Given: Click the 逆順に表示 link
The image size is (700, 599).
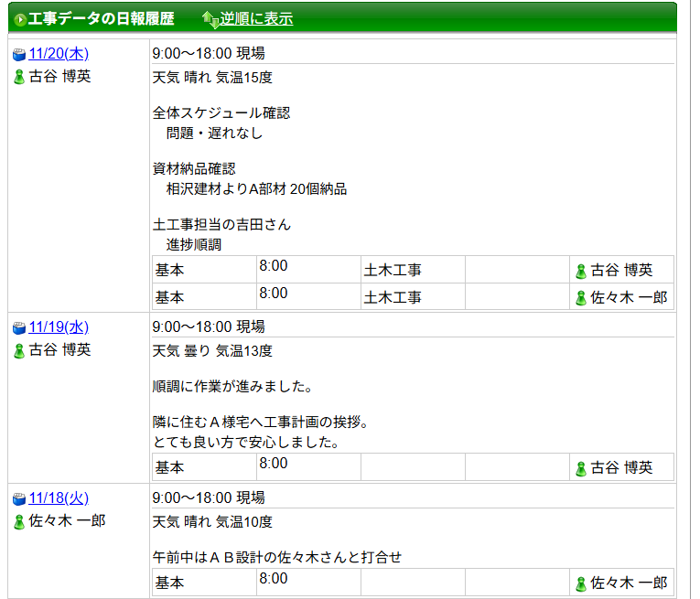Looking at the screenshot, I should 256,19.
